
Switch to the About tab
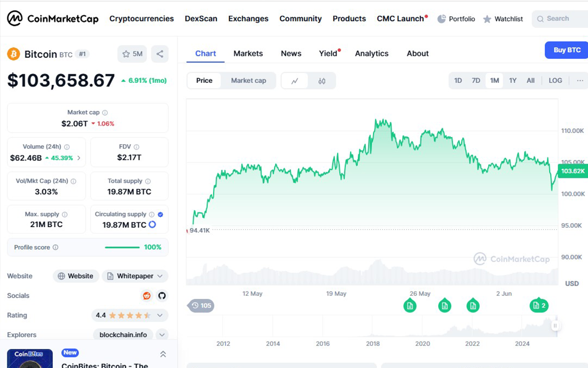click(x=417, y=53)
